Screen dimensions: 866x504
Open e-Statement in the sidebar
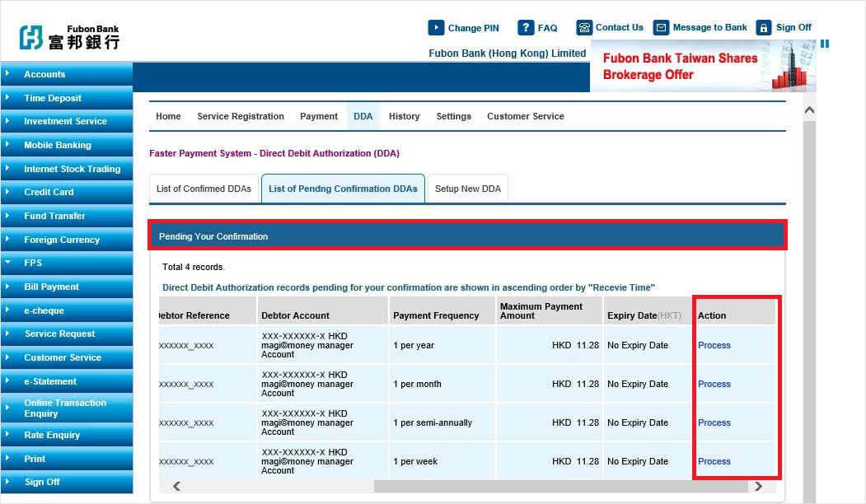(66, 381)
